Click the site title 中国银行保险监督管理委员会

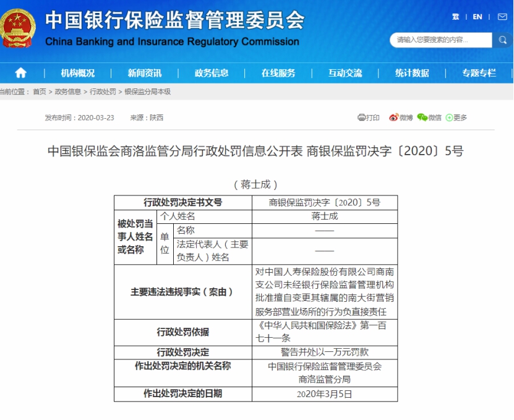tap(175, 20)
